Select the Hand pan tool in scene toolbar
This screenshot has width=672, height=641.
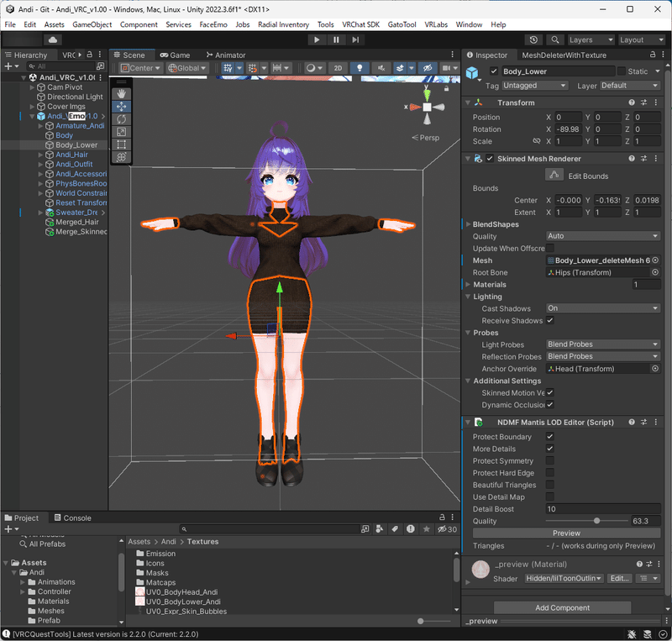(122, 93)
